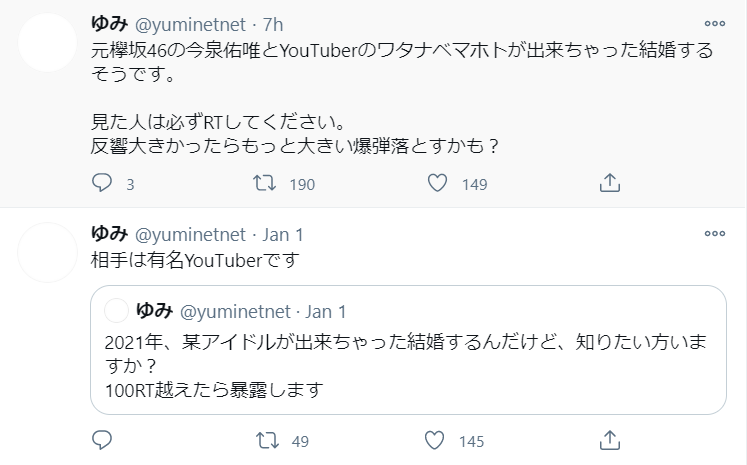
Task: Like the first tweet with 149 likes
Action: tap(437, 183)
